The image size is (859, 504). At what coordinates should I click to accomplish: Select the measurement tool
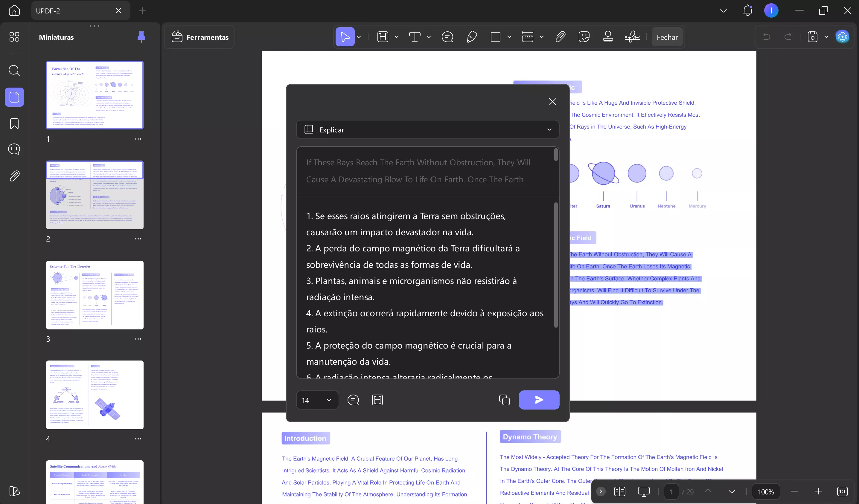tap(527, 37)
